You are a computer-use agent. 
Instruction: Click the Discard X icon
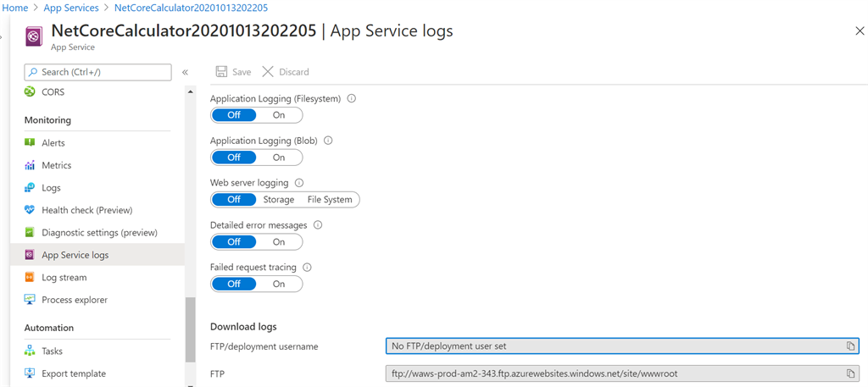coord(268,72)
